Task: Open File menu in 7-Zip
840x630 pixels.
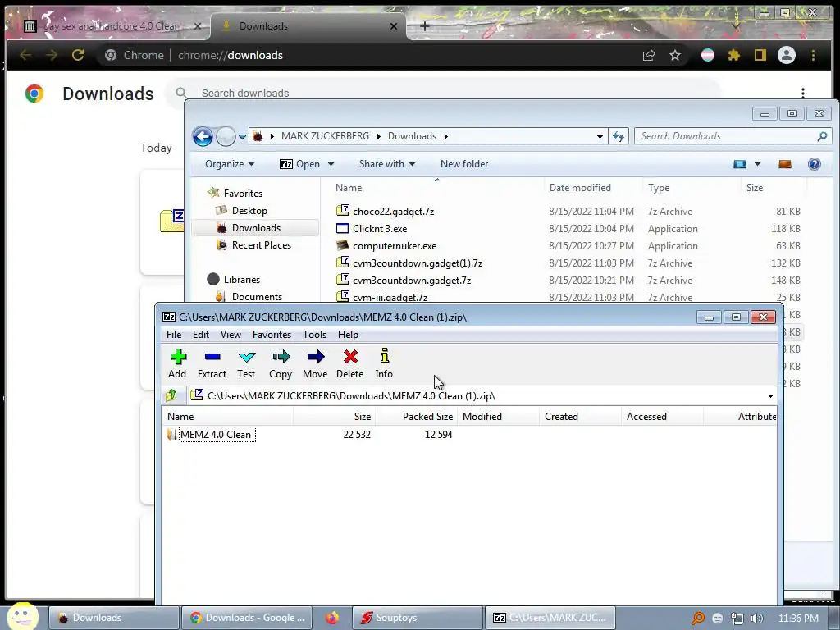Action: [x=174, y=335]
